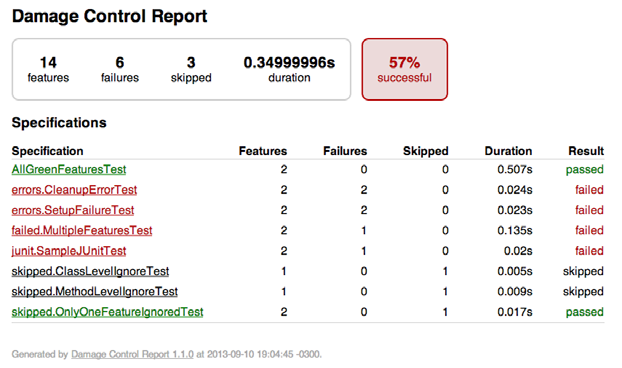
Task: Click failed result of failed.MultipleFeaturesTest
Action: click(589, 230)
